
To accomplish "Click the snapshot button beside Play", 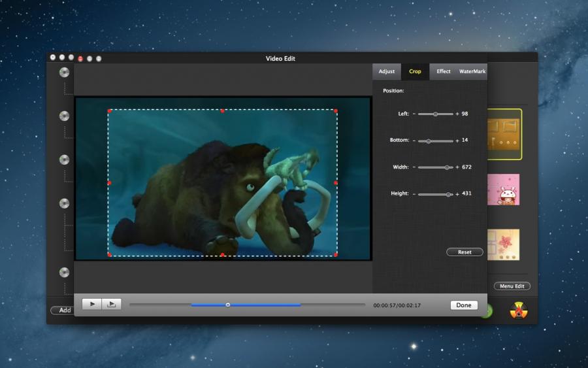I will [x=111, y=304].
